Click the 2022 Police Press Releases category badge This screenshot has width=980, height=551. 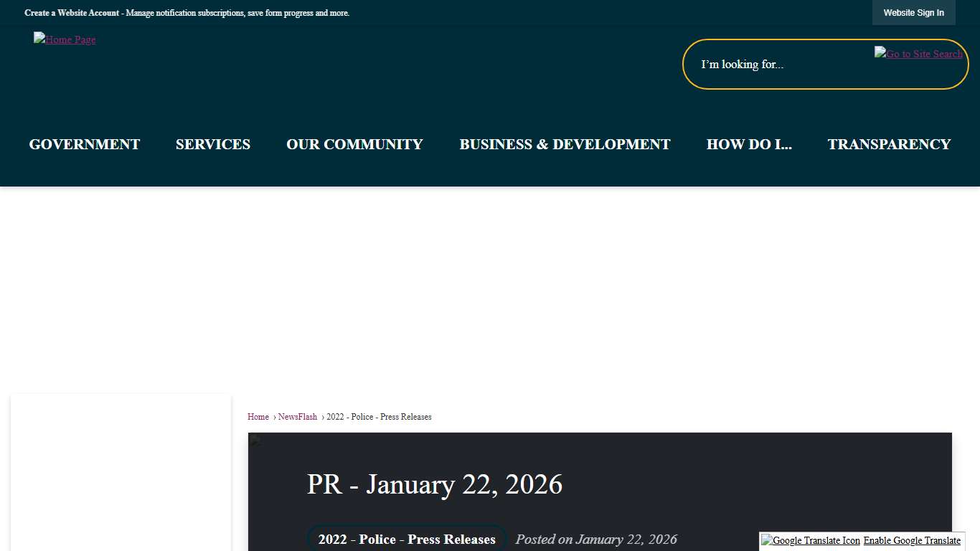tap(407, 540)
